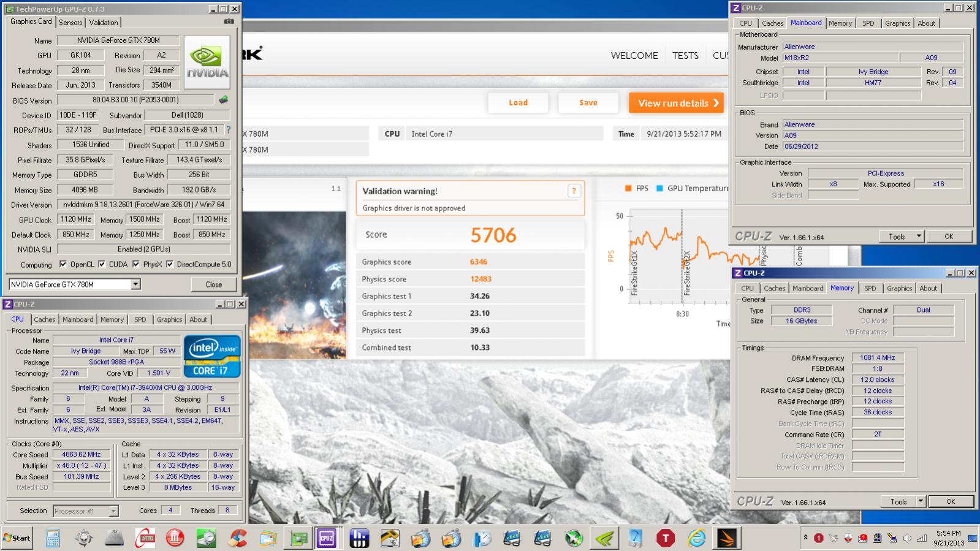This screenshot has width=980, height=551.
Task: Switch to the Sensors tab in GPU-Z
Action: [x=70, y=22]
